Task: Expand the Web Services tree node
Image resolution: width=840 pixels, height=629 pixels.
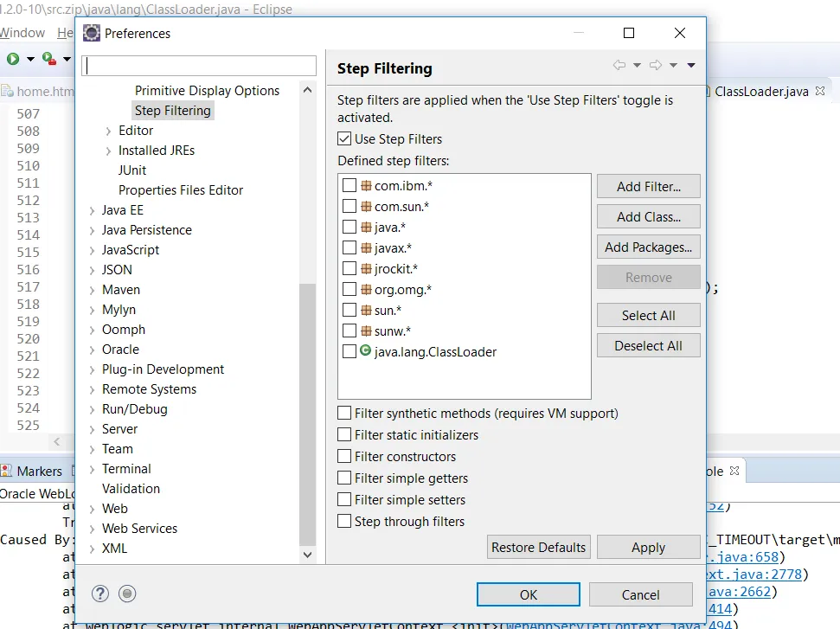Action: pyautogui.click(x=93, y=530)
